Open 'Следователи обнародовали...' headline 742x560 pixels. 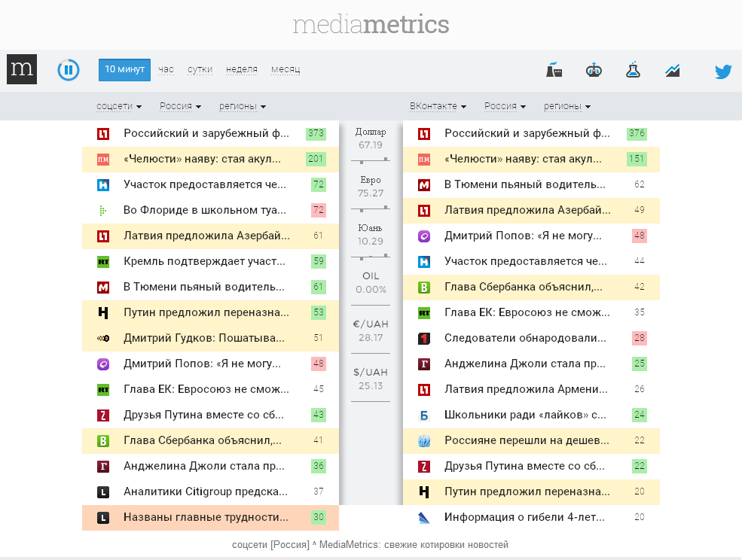coord(525,338)
